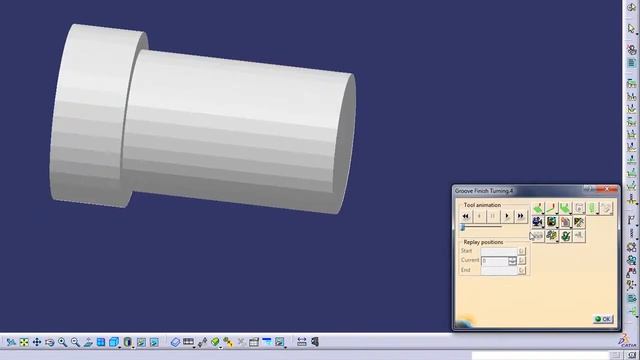Click the End replay position field

[x=499, y=270]
